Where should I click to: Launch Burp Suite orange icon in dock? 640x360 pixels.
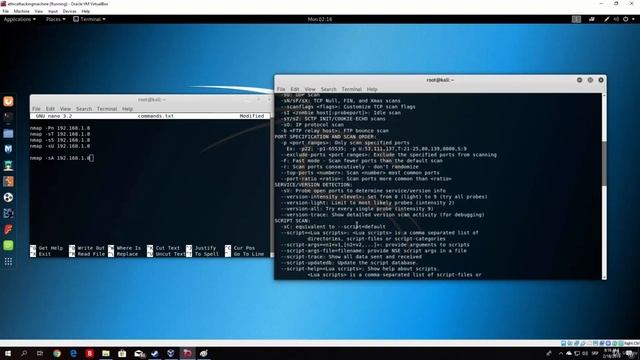point(8,181)
